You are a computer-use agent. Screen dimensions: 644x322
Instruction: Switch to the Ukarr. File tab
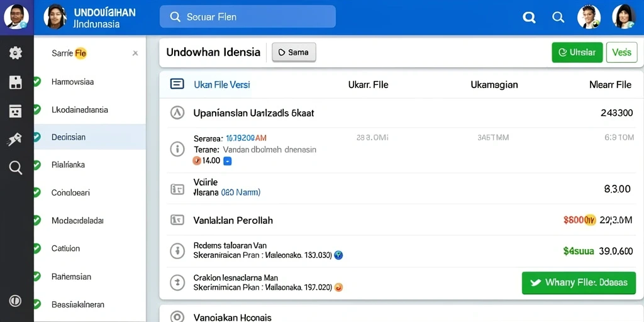(369, 85)
